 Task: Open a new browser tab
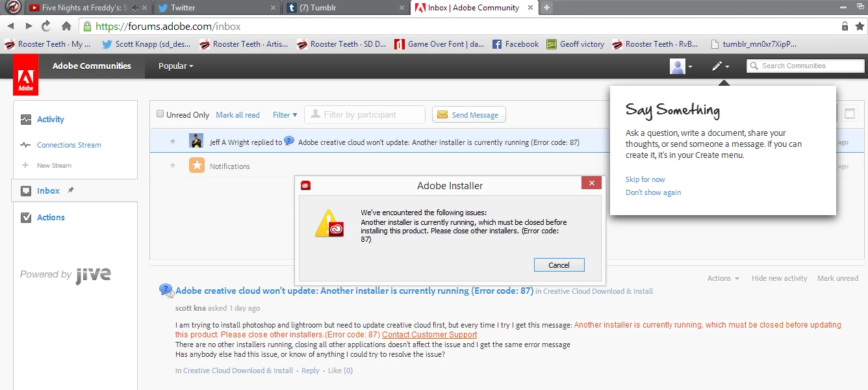click(x=547, y=8)
